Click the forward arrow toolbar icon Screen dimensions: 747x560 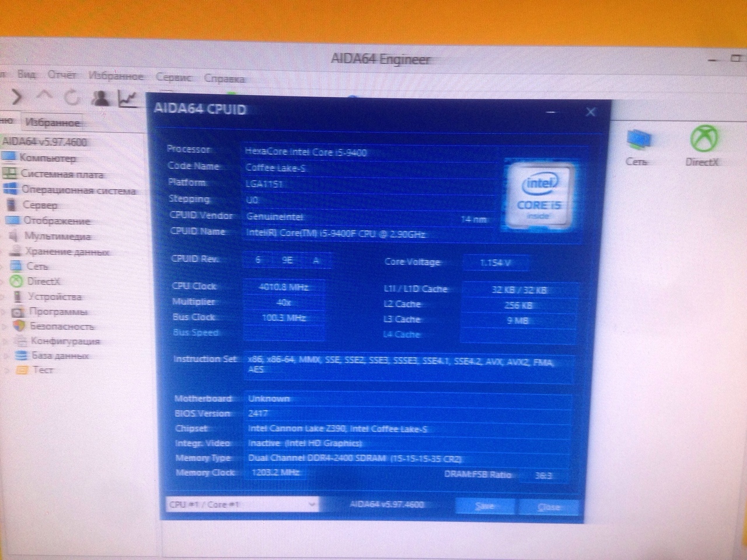pos(17,96)
